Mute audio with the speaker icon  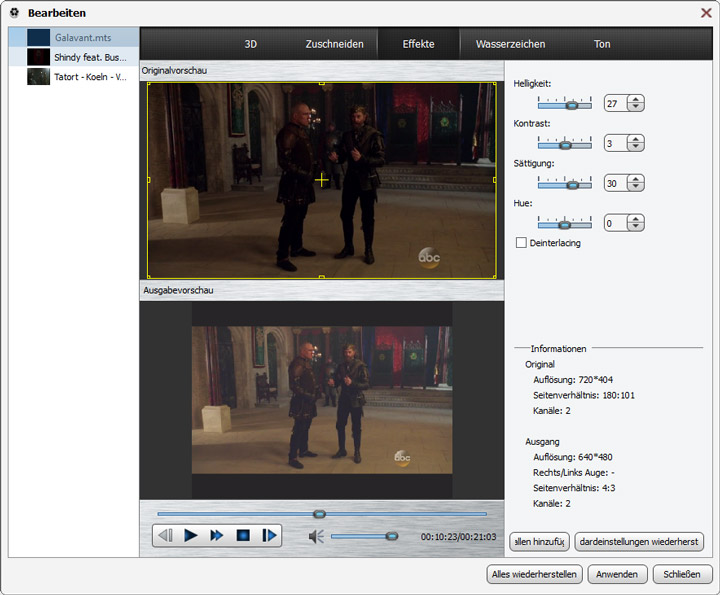click(316, 536)
